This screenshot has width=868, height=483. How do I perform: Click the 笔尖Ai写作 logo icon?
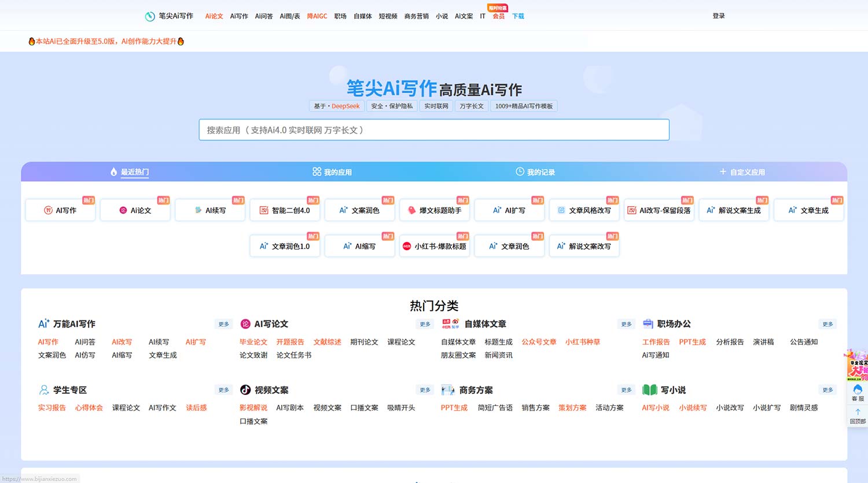pyautogui.click(x=150, y=16)
